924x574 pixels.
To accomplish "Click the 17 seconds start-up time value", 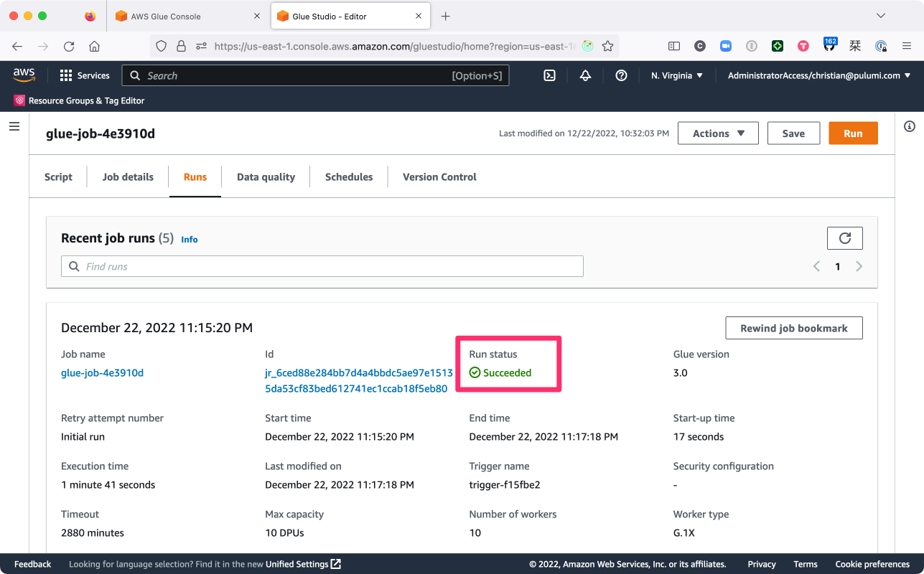I will (x=699, y=436).
